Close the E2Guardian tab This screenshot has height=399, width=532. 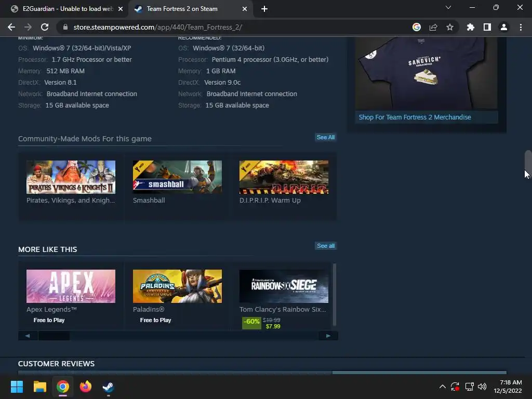121,9
